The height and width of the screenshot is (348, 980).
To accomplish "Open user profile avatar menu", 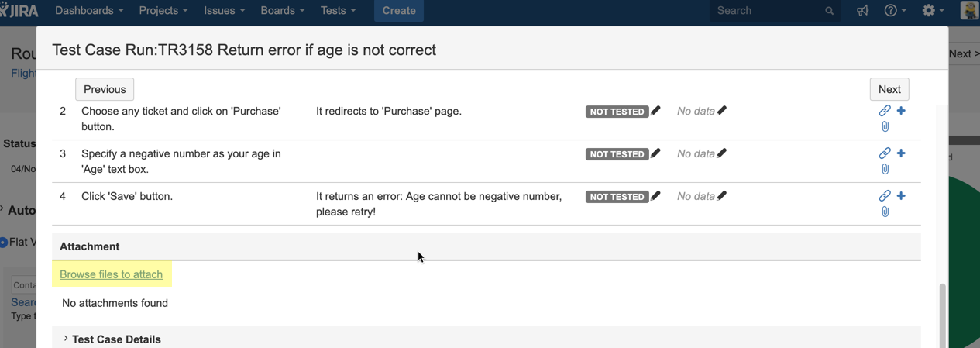I will 969,11.
